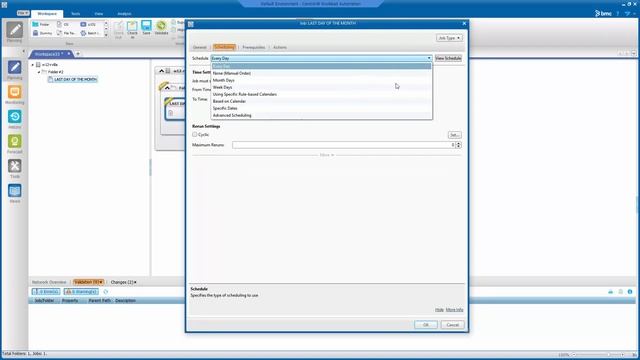Click the Hide link in help pane
The width and height of the screenshot is (640, 360).
pyautogui.click(x=439, y=310)
